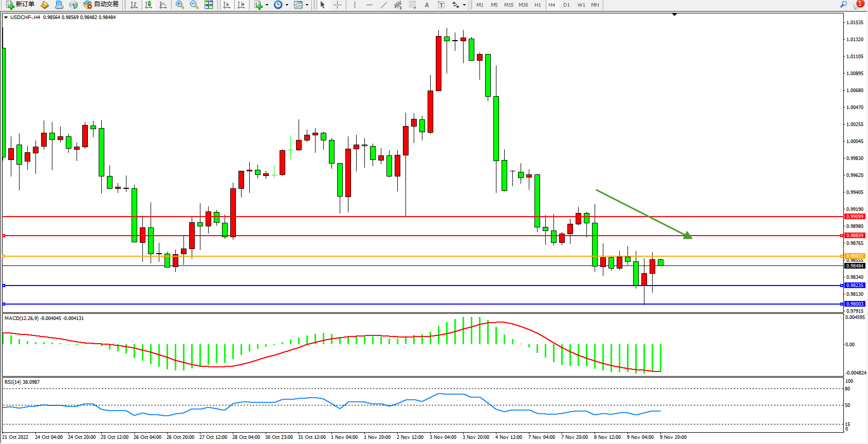868x444 pixels.
Task: Select the trendline drawing tool
Action: coord(383,5)
